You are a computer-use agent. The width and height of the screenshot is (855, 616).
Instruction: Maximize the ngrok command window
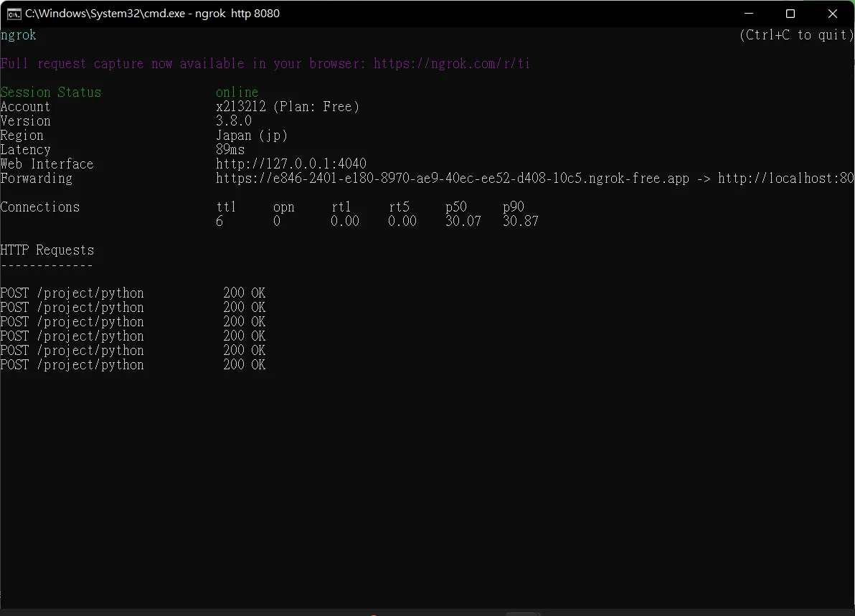(790, 14)
